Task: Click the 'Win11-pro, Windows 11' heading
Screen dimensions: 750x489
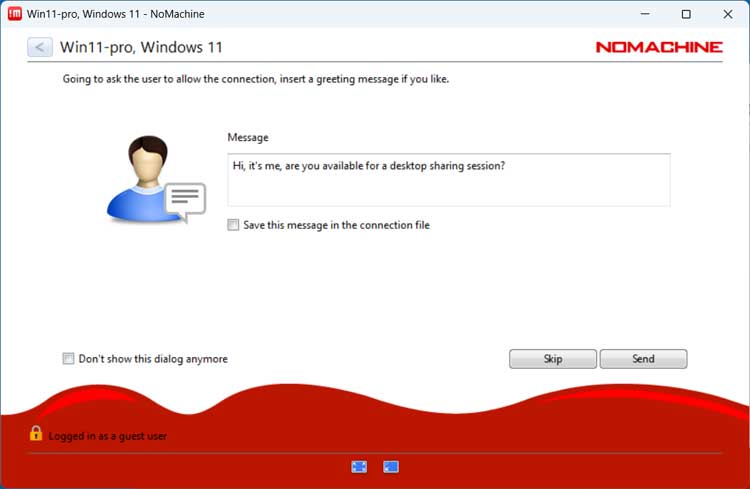Action: tap(141, 47)
